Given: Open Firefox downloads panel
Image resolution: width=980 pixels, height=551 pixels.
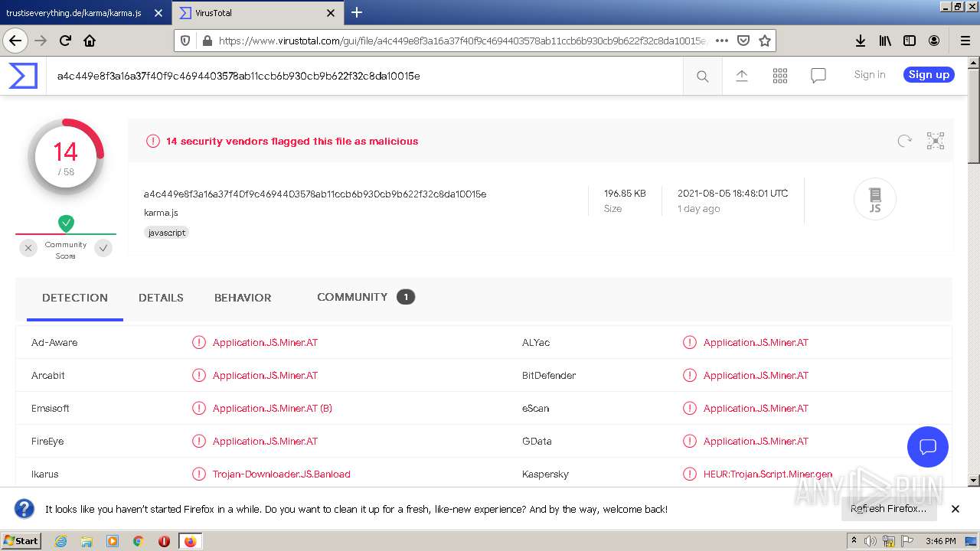Looking at the screenshot, I should point(861,41).
